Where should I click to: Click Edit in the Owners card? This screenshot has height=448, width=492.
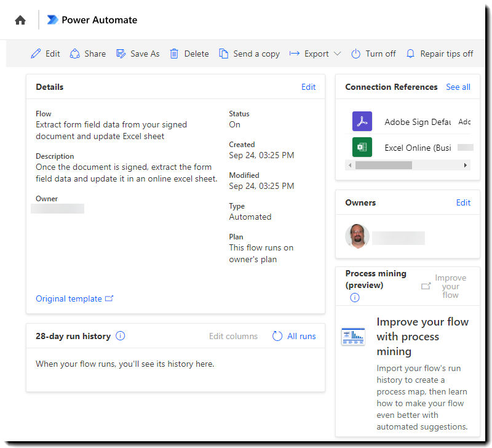coord(463,202)
